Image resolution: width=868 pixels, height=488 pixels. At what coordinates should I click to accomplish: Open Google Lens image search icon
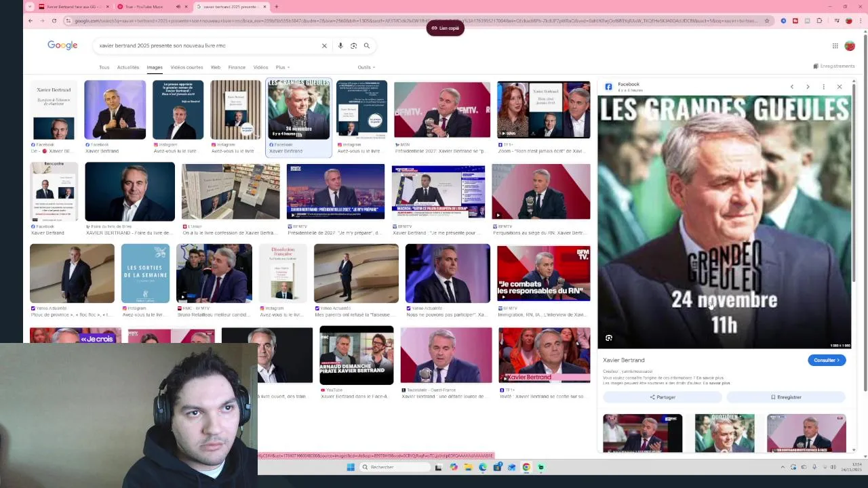click(353, 45)
